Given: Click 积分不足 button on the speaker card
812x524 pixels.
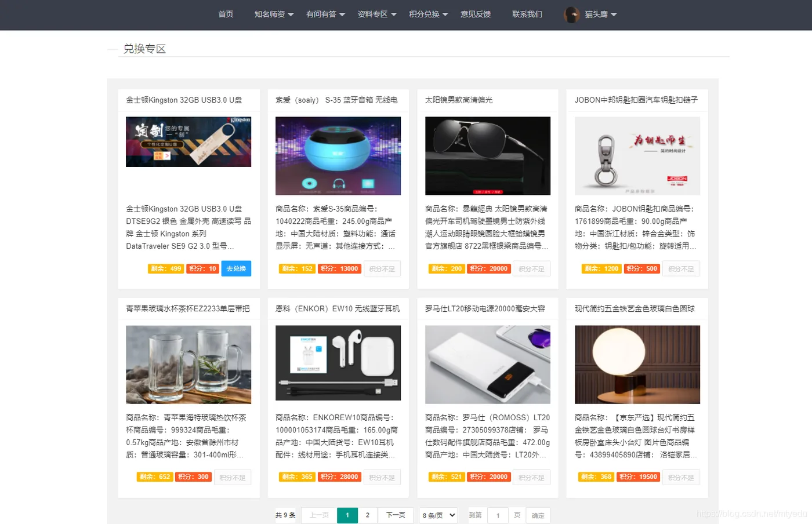Looking at the screenshot, I should pos(382,269).
